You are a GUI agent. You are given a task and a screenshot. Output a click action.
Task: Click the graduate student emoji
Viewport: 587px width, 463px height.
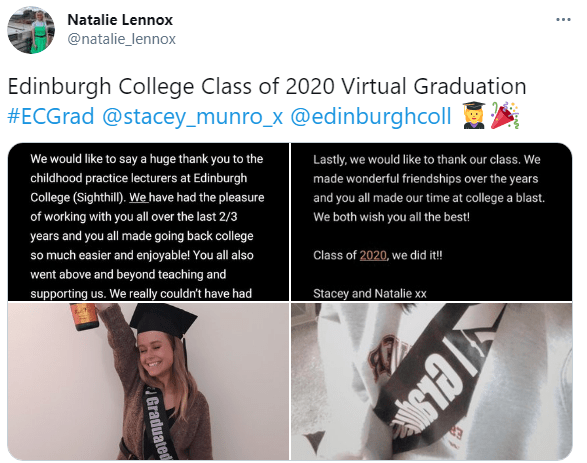click(x=474, y=116)
